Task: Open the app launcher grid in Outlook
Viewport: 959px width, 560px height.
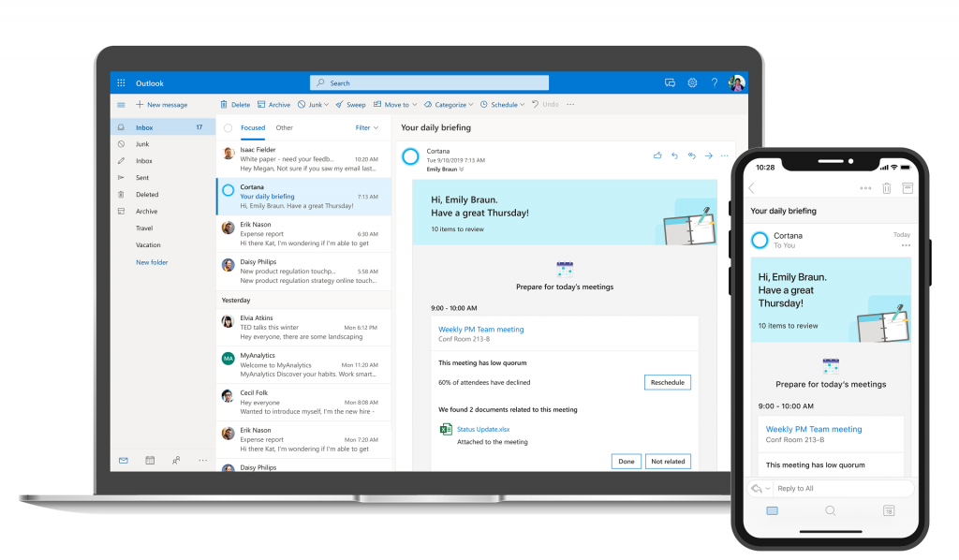Action: [x=121, y=83]
